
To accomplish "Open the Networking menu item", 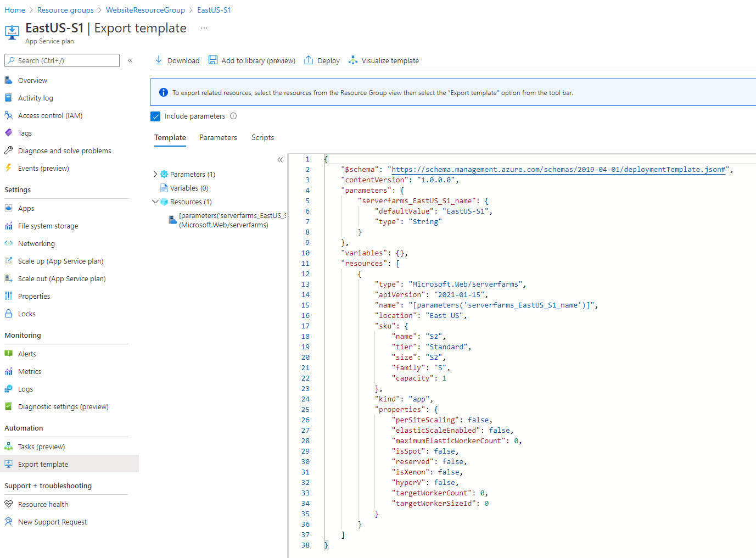I will [69, 243].
